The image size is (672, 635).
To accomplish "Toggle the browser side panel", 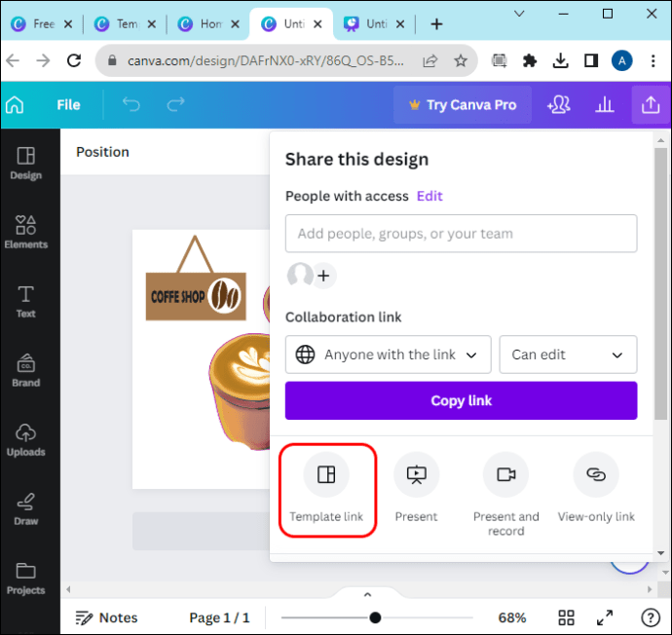I will [x=591, y=60].
